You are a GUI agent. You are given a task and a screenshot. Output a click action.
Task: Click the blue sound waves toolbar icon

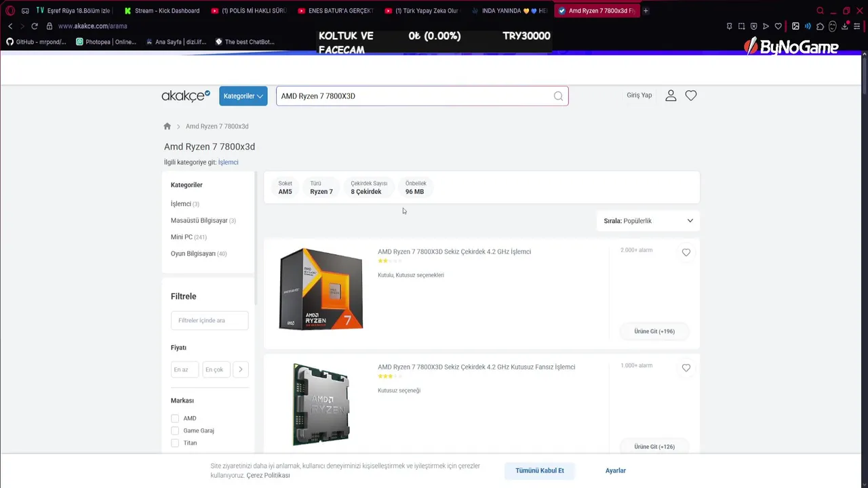point(808,26)
